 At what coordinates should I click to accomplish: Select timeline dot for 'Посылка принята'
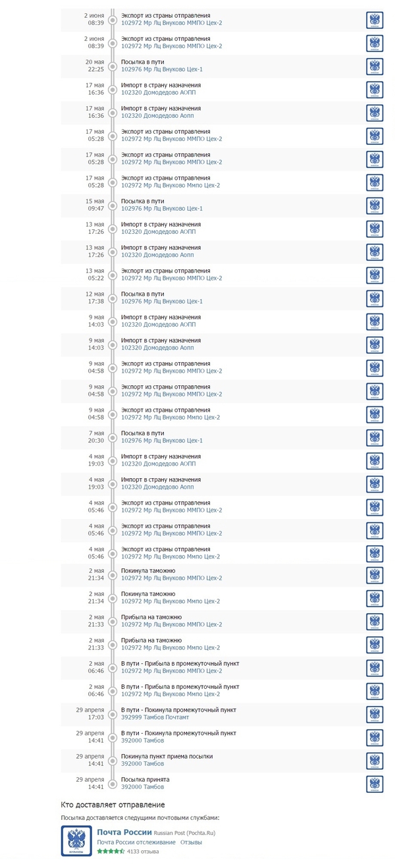click(x=113, y=784)
